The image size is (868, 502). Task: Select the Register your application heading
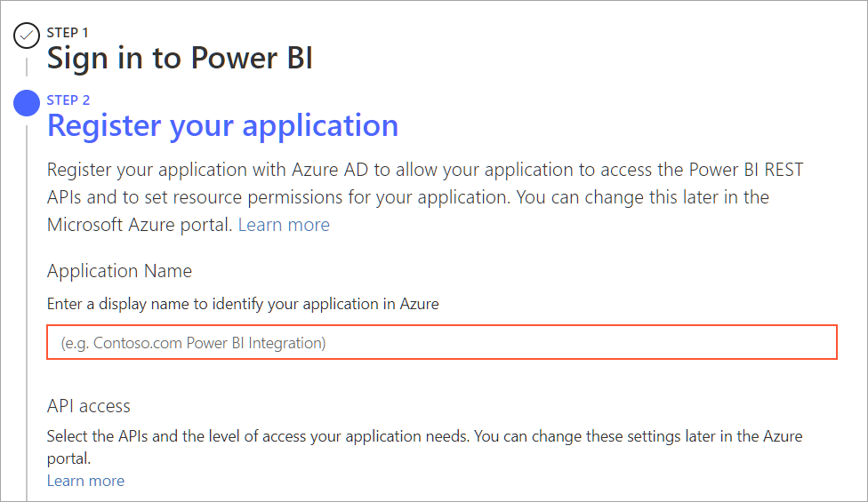222,125
